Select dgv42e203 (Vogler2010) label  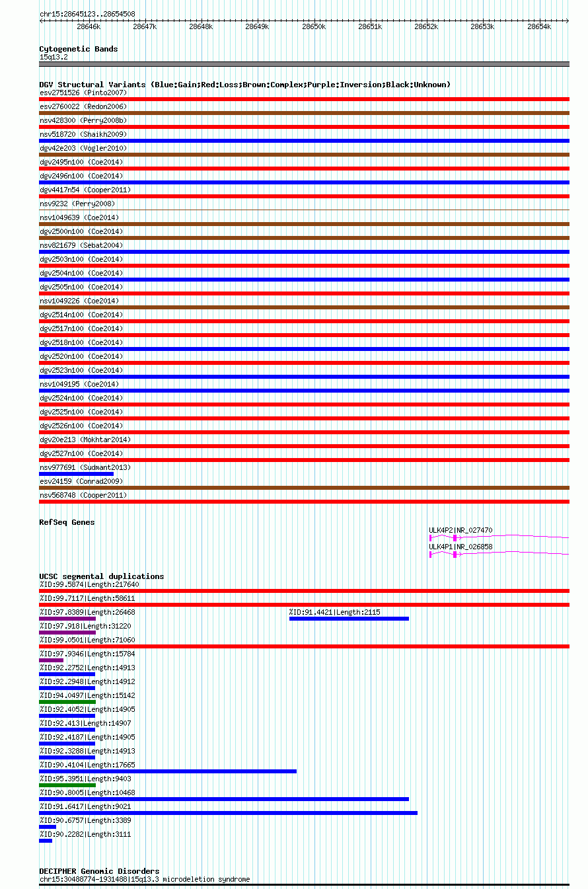point(83,148)
